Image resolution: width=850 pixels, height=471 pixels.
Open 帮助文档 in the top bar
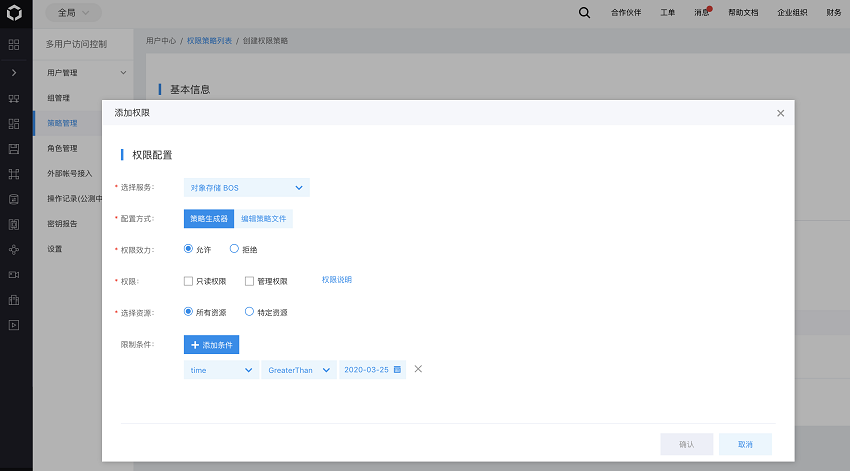pyautogui.click(x=743, y=12)
